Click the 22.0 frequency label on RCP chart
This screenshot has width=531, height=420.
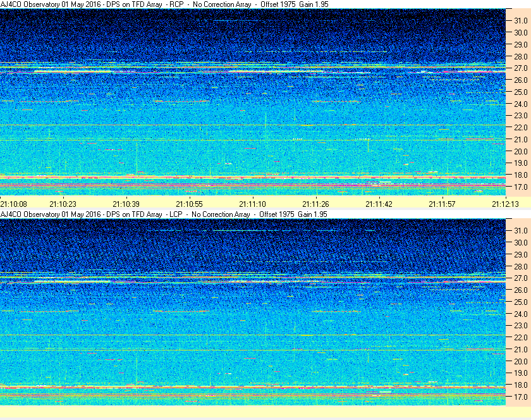click(x=521, y=128)
